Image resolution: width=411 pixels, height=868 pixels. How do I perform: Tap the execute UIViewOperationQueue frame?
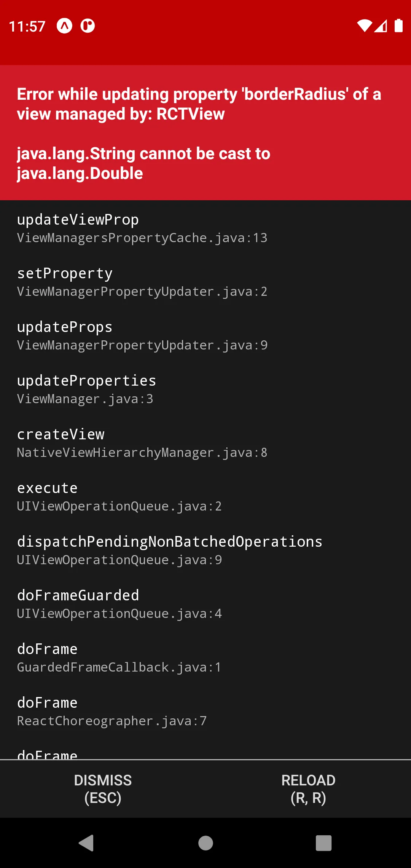pos(205,496)
